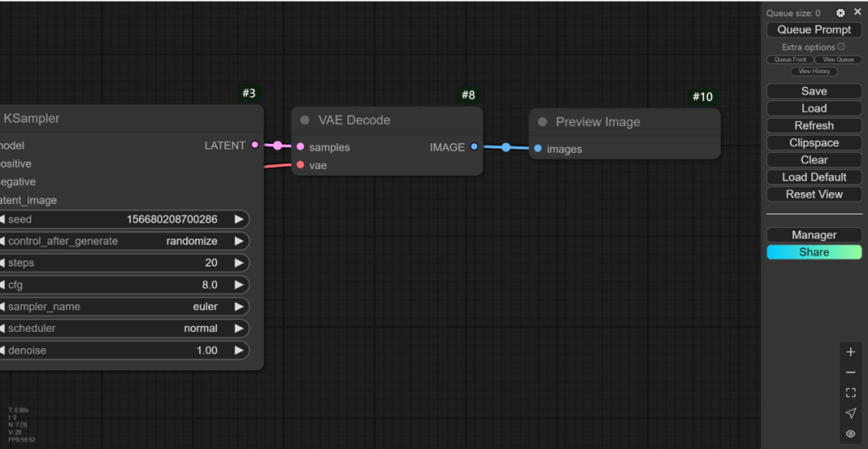The height and width of the screenshot is (449, 868).
Task: Open the View Queue list
Action: tap(838, 59)
